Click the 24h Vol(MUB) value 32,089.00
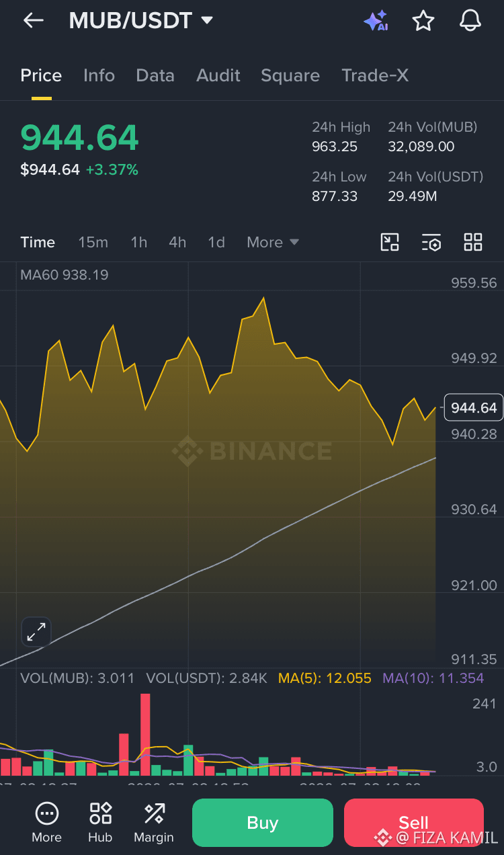This screenshot has height=855, width=504. (421, 147)
